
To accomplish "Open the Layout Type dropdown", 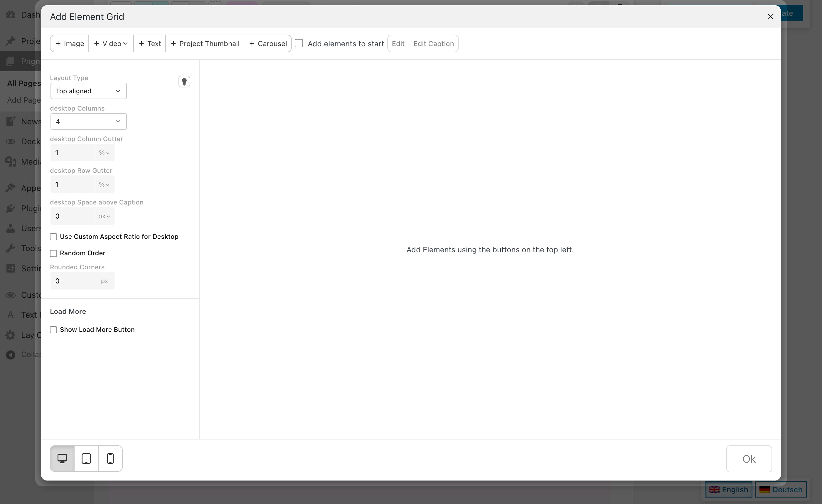I will 88,91.
